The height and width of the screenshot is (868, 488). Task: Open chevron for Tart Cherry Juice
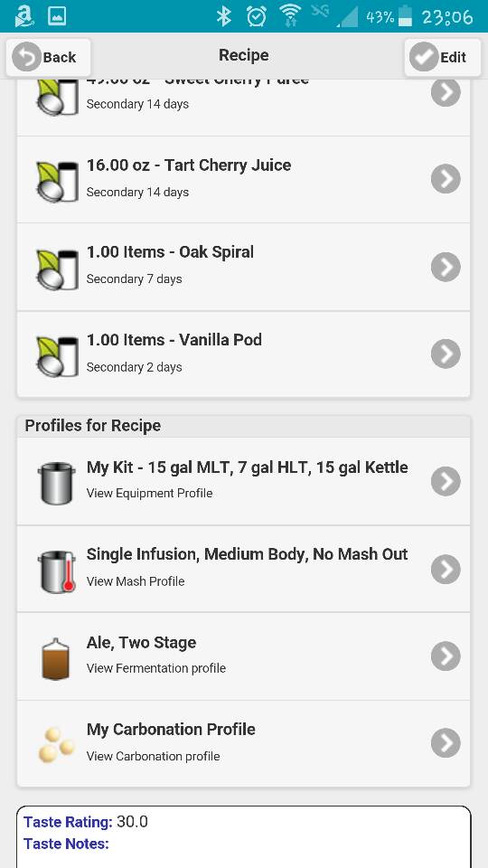tap(446, 179)
